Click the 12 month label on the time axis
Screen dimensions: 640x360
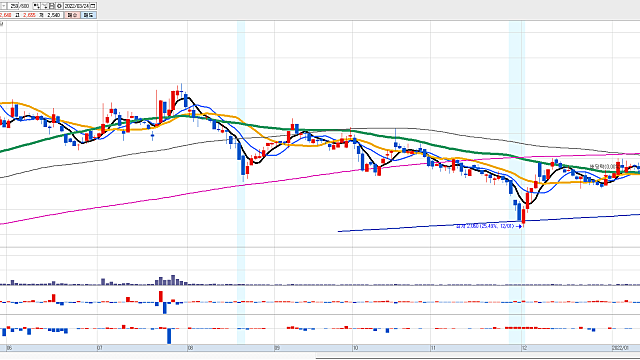[x=524, y=348]
